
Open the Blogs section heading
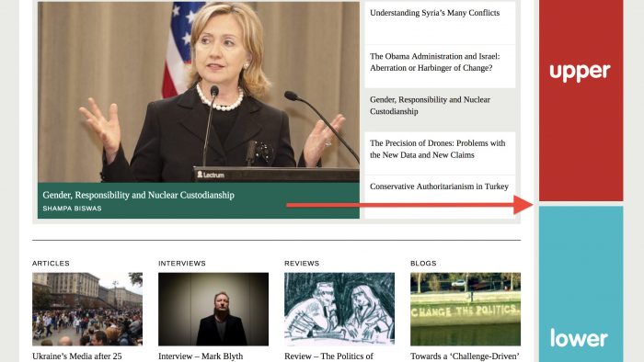point(423,263)
